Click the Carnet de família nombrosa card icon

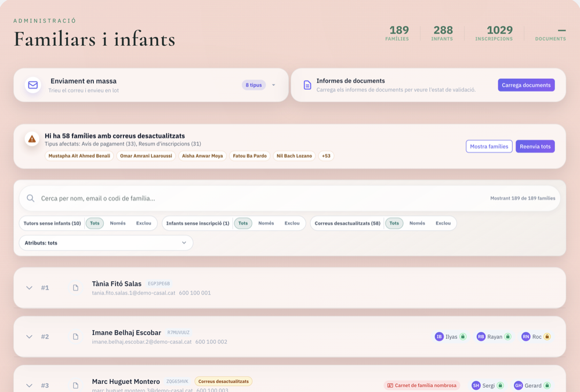pyautogui.click(x=390, y=385)
